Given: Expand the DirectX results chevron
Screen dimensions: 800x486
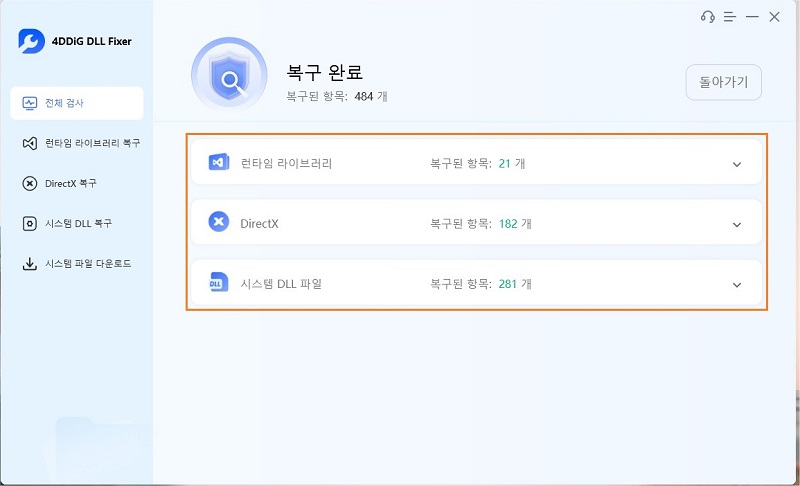Looking at the screenshot, I should (x=737, y=224).
